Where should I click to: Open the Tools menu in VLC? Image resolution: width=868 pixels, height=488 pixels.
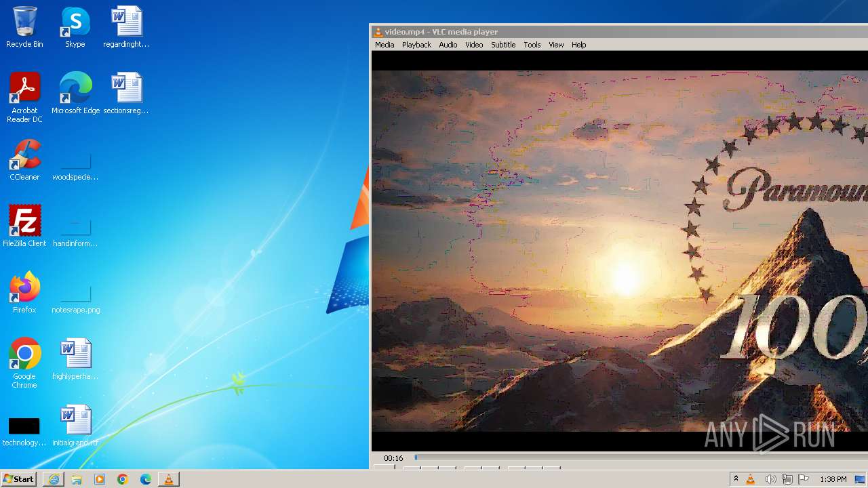click(532, 45)
